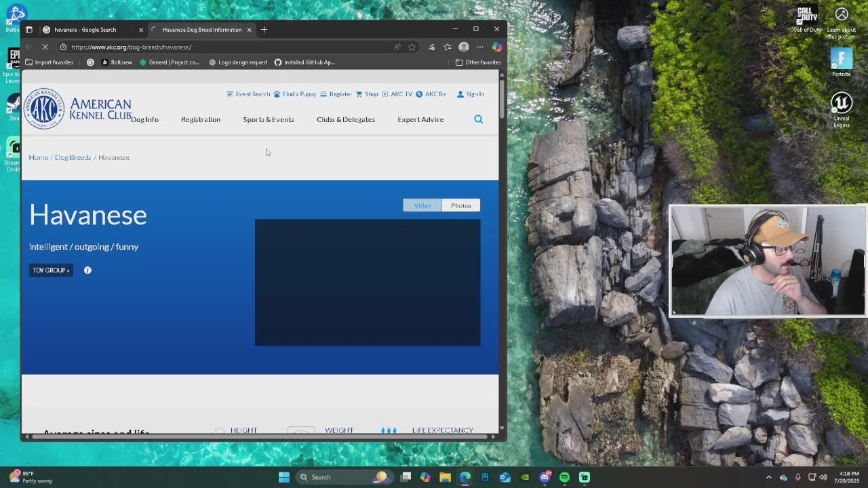
Task: View site information lock icon
Action: pos(63,47)
